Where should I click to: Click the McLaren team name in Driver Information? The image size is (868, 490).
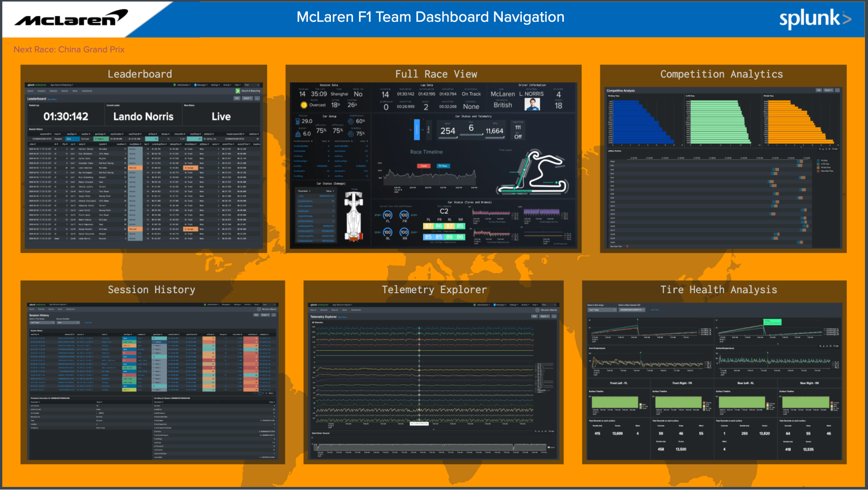tap(502, 94)
